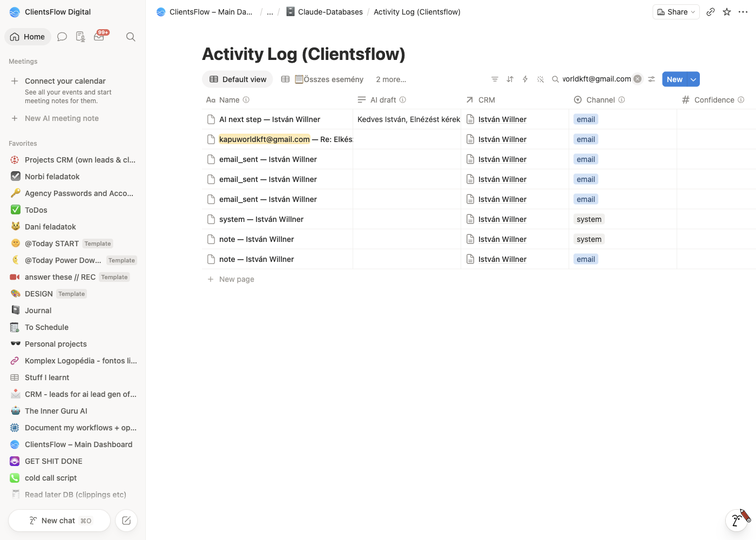Open the view settings sliders icon
Screen dimensions: 756x540
click(x=652, y=79)
